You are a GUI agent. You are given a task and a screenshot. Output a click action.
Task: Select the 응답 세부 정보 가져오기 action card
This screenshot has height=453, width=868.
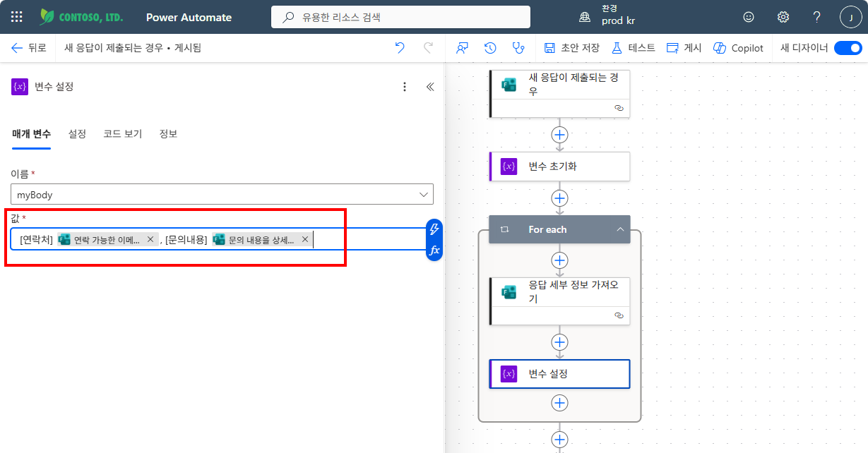pos(559,301)
